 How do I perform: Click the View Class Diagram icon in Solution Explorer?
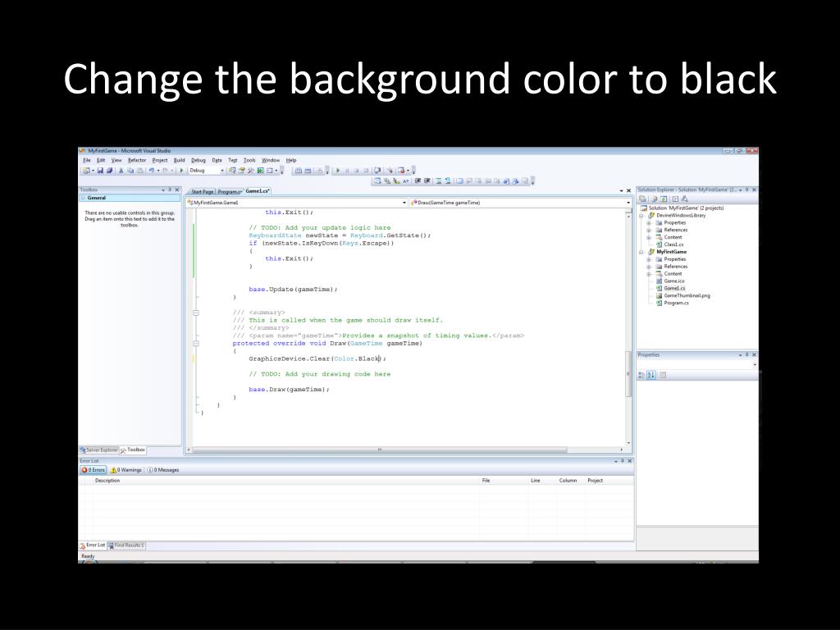685,199
